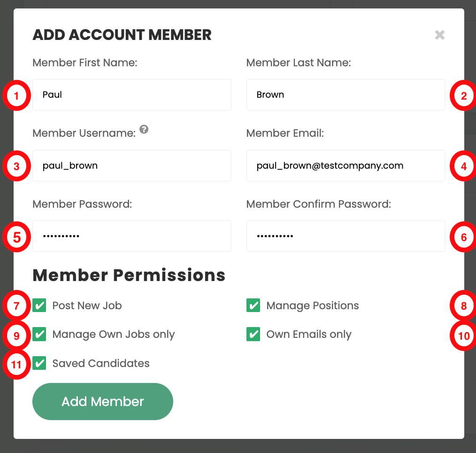Submit the form with Add Member button
Viewport: 476px width, 453px height.
coord(103,401)
